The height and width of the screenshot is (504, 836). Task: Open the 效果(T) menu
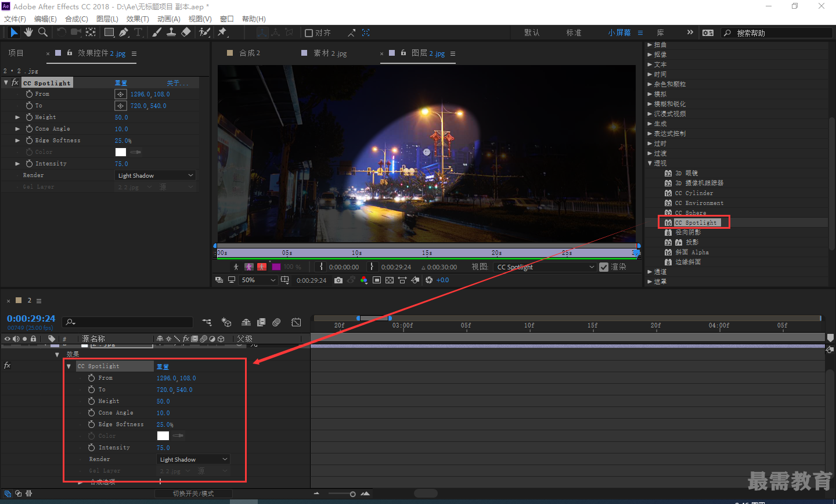pyautogui.click(x=138, y=19)
